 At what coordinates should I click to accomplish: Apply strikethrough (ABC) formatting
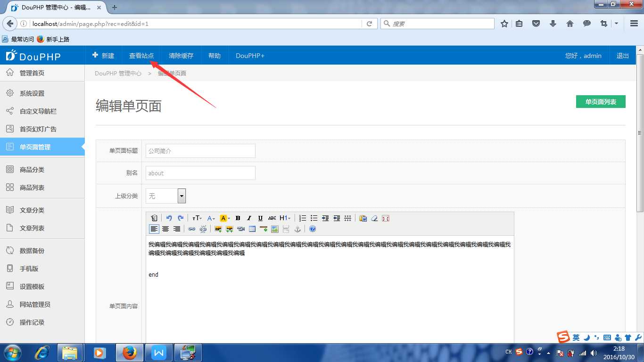coord(272,218)
